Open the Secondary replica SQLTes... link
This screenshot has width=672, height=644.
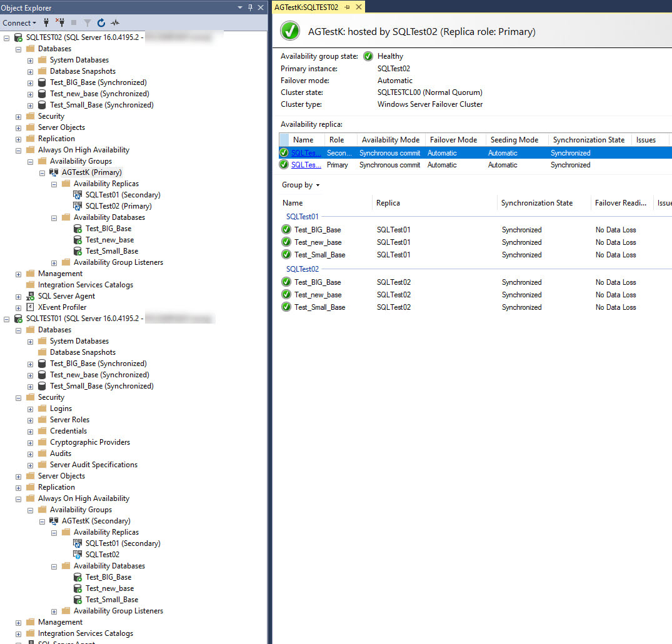[306, 153]
